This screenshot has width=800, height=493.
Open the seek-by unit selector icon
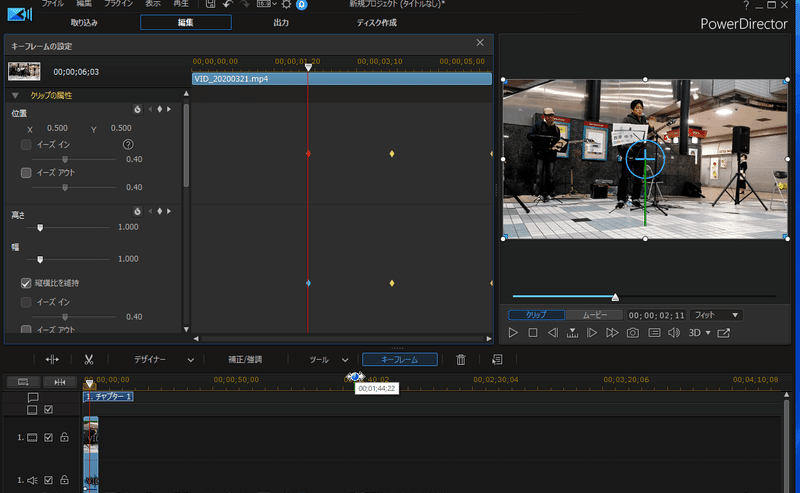tap(572, 333)
